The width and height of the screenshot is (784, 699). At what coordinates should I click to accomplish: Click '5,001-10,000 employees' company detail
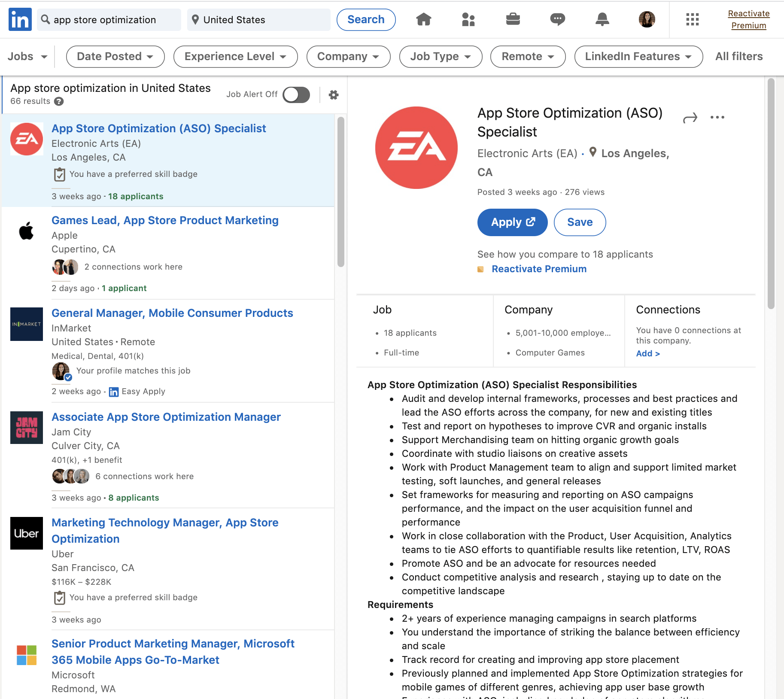pyautogui.click(x=563, y=333)
